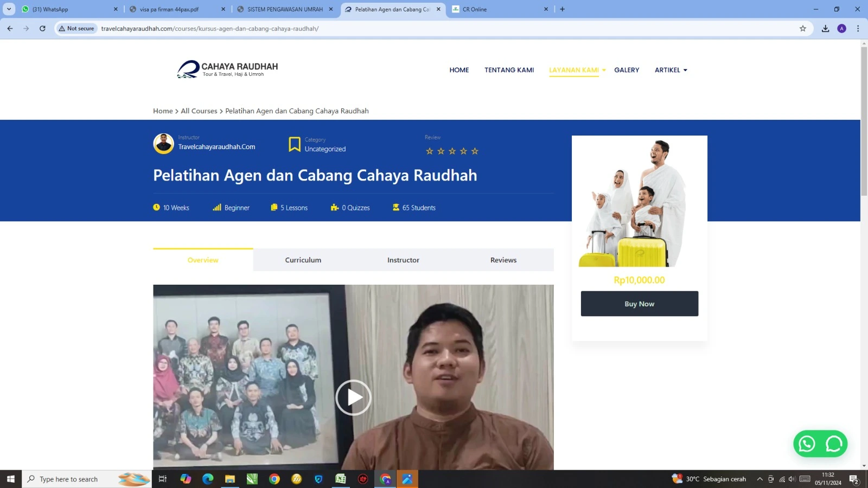This screenshot has height=488, width=868.
Task: Click the instructor avatar picture
Action: [x=163, y=144]
